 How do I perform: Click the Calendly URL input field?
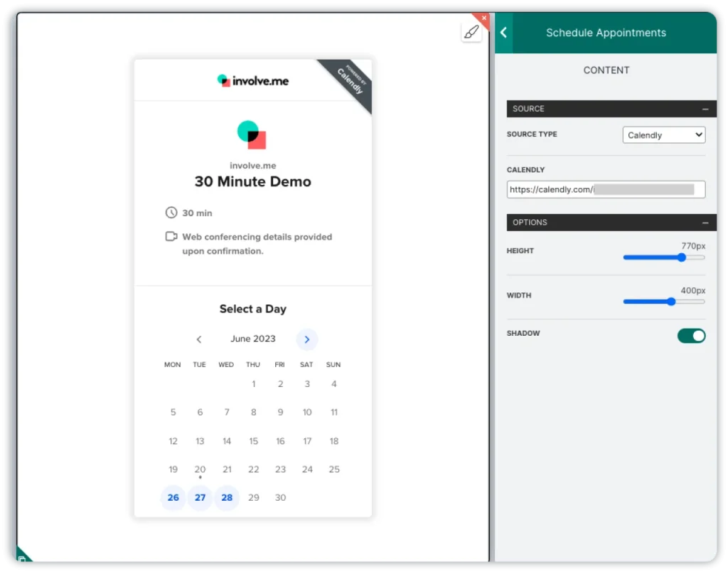[x=606, y=189]
